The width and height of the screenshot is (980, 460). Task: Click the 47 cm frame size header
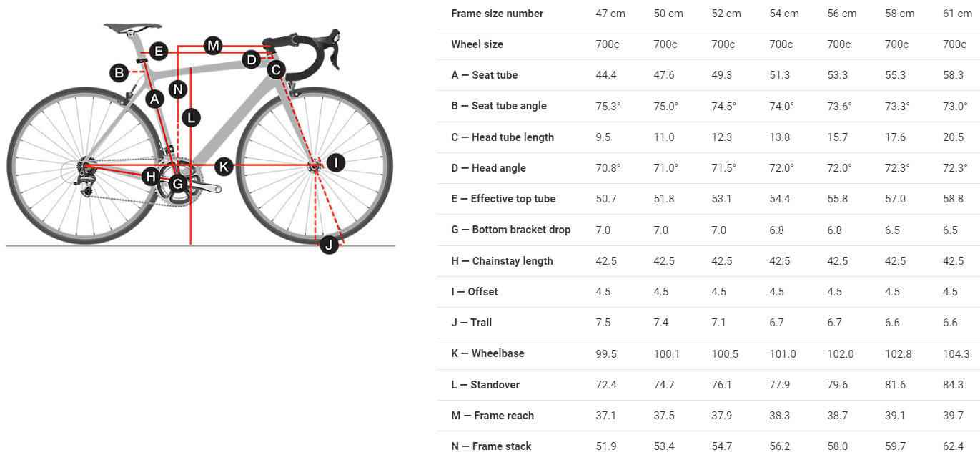[x=610, y=14]
